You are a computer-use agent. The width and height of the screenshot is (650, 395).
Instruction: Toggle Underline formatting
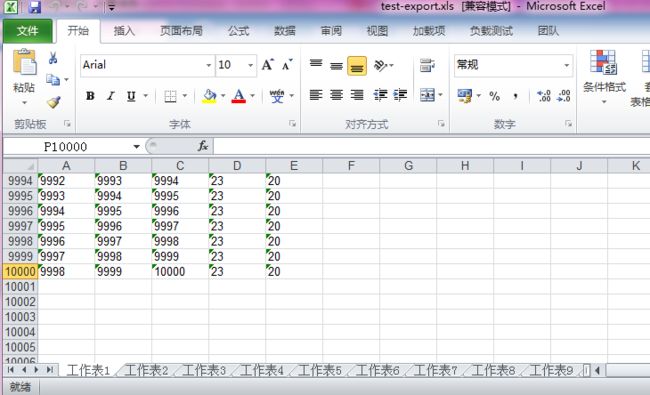(131, 96)
